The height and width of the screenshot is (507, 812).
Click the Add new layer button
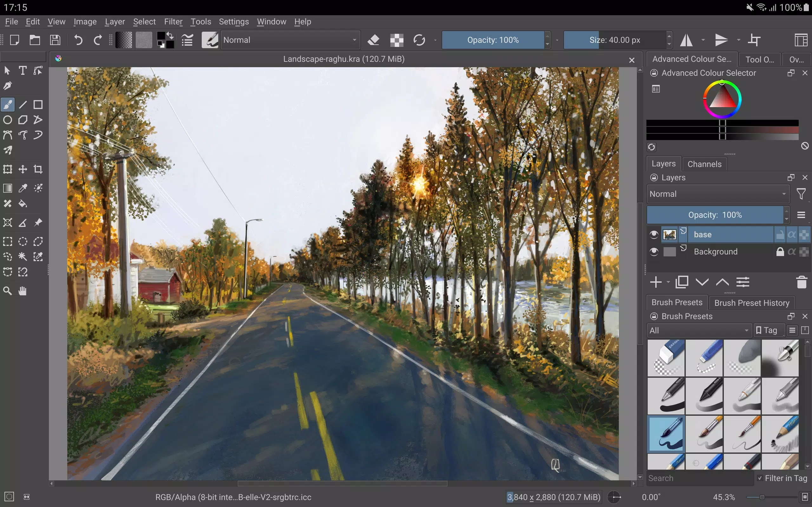point(655,282)
